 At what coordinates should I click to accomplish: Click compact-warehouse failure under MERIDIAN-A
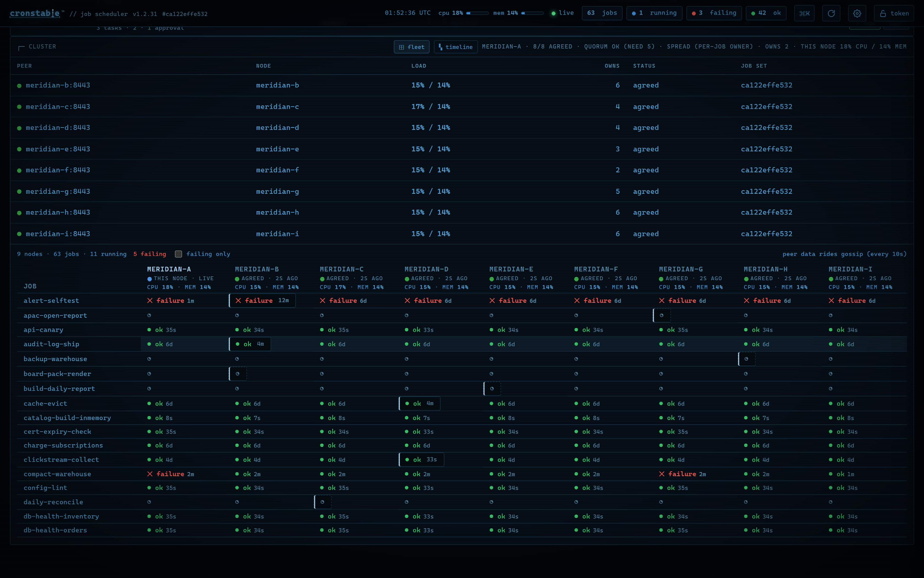click(x=171, y=475)
